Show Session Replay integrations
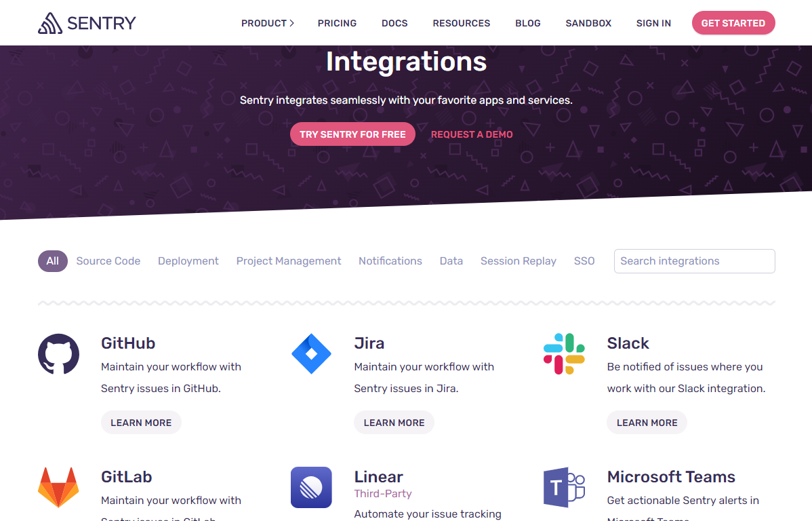 (x=519, y=260)
